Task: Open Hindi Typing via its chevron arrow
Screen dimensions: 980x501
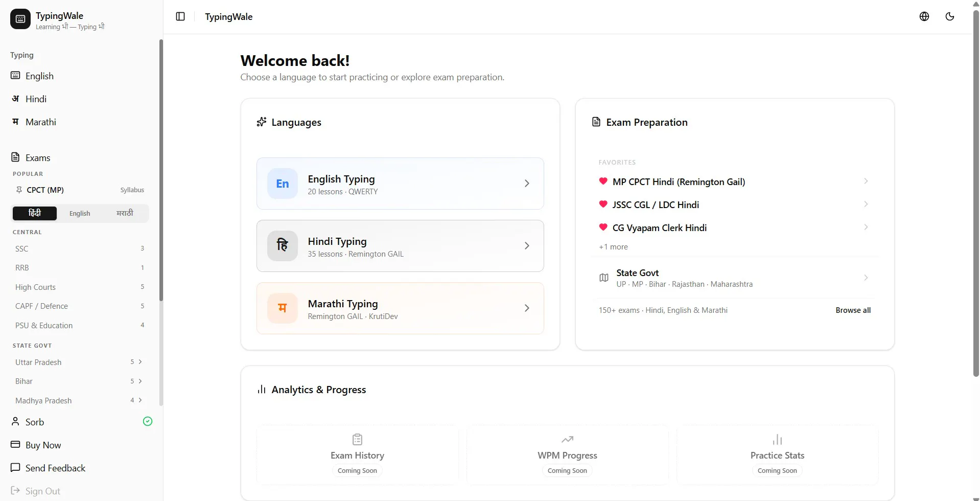Action: (527, 246)
